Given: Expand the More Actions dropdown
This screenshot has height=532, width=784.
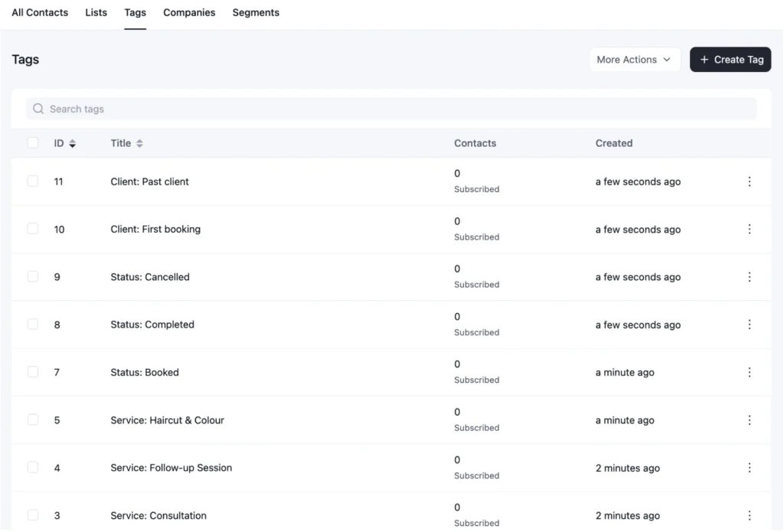Looking at the screenshot, I should [x=635, y=60].
